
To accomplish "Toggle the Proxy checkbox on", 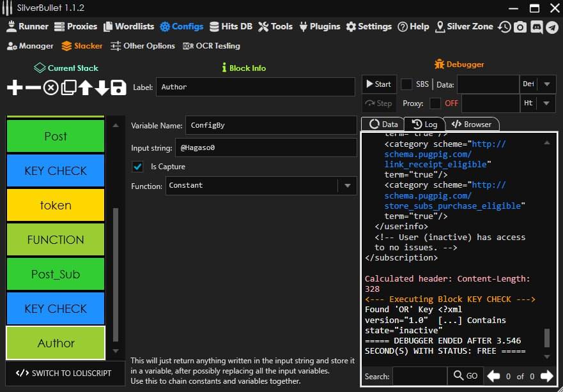I will coord(435,103).
